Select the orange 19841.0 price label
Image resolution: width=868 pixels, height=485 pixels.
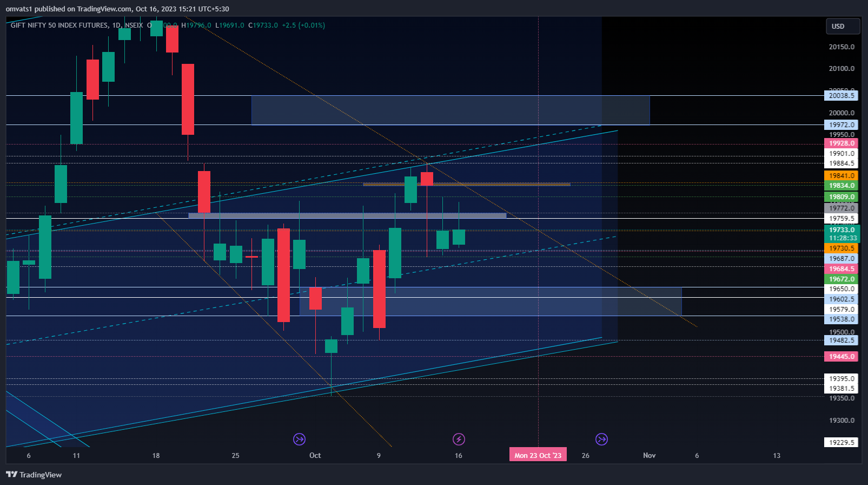coord(842,176)
